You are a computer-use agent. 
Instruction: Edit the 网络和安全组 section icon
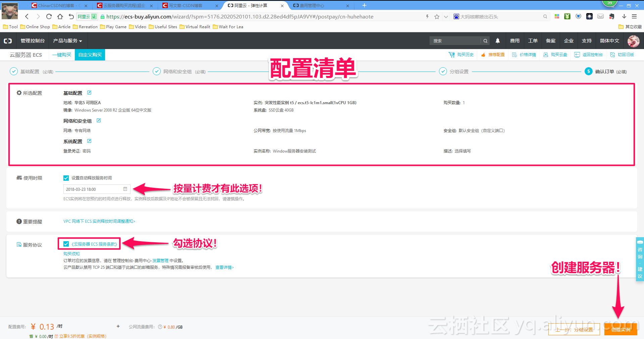(99, 121)
